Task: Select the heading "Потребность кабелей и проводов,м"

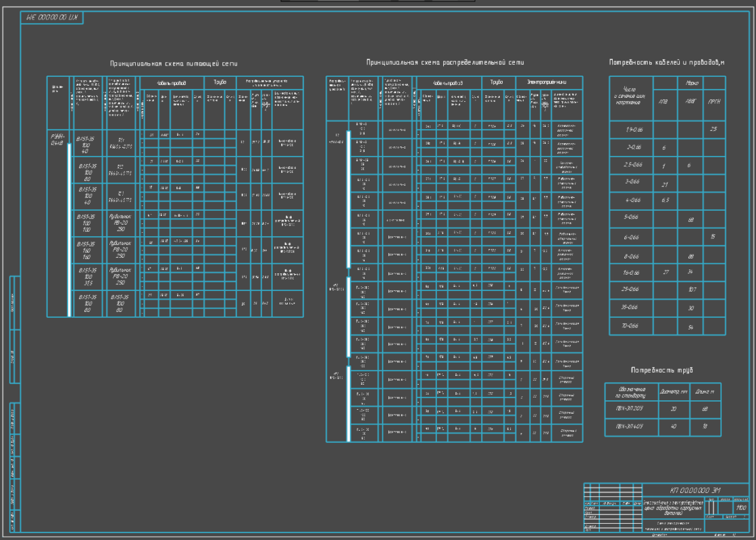Action: tap(667, 63)
